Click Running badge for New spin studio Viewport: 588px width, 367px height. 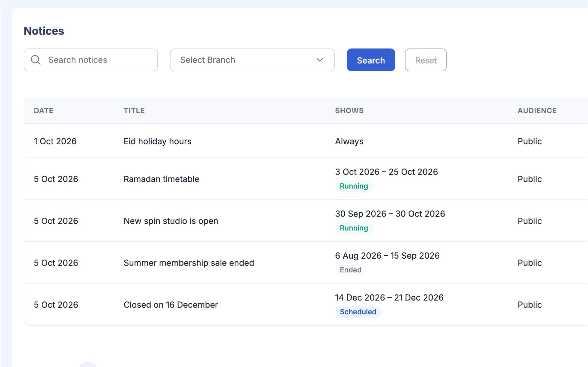[x=354, y=228]
